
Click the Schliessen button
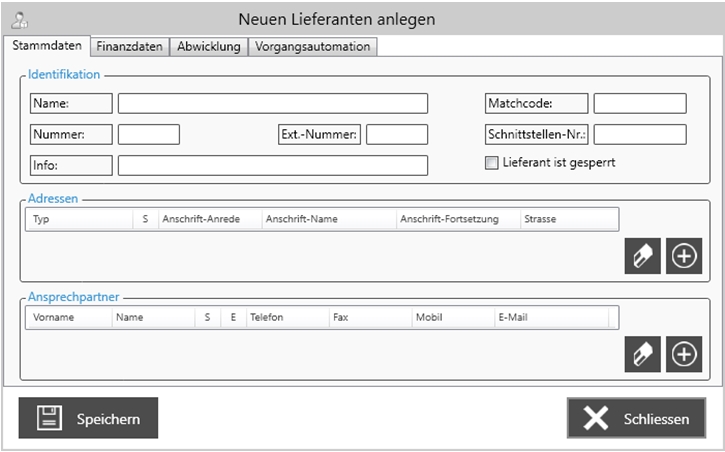(636, 418)
